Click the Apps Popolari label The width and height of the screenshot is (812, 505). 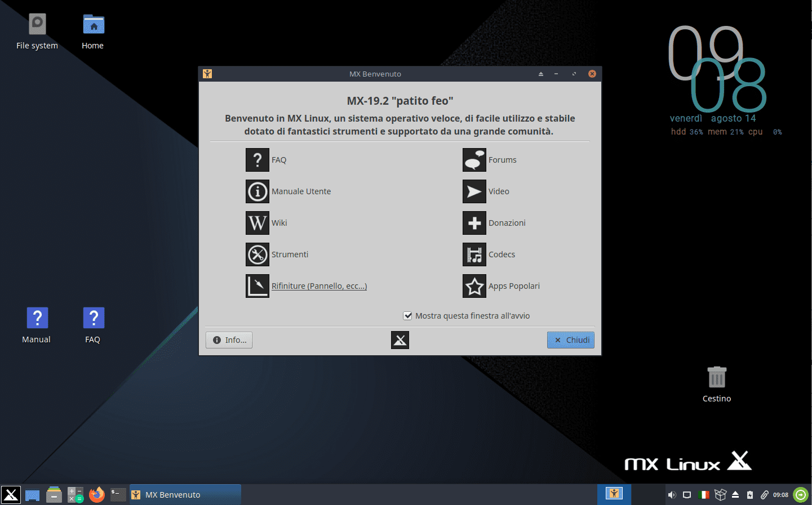click(x=514, y=286)
